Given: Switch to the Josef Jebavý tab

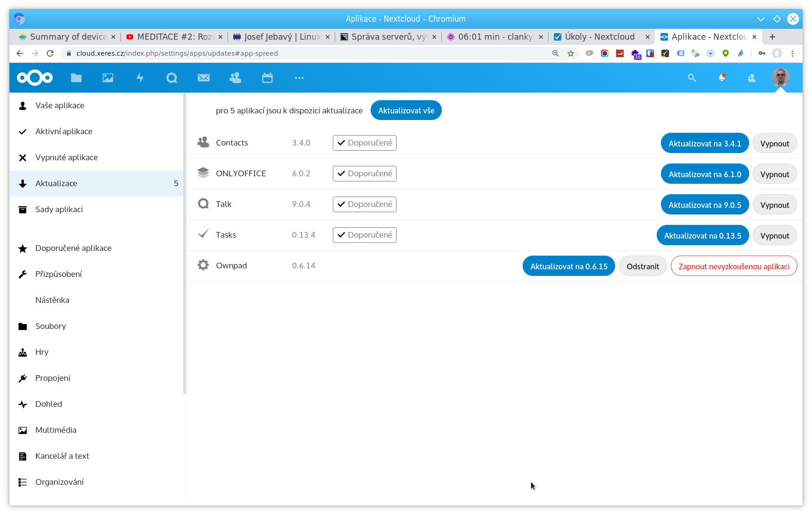Looking at the screenshot, I should [281, 37].
